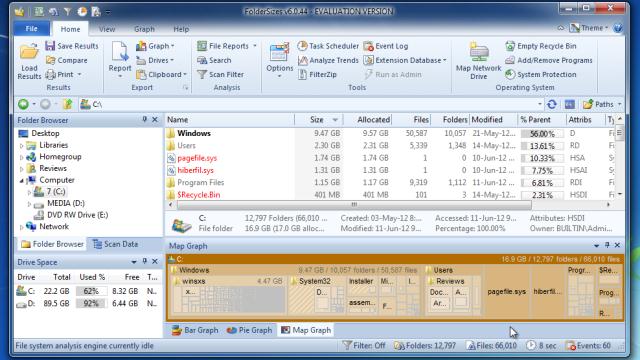
Task: Launch FilterZip tool
Action: (317, 75)
